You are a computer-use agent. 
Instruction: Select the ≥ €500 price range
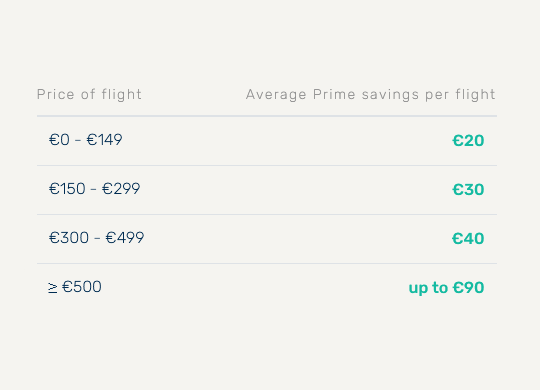point(75,287)
